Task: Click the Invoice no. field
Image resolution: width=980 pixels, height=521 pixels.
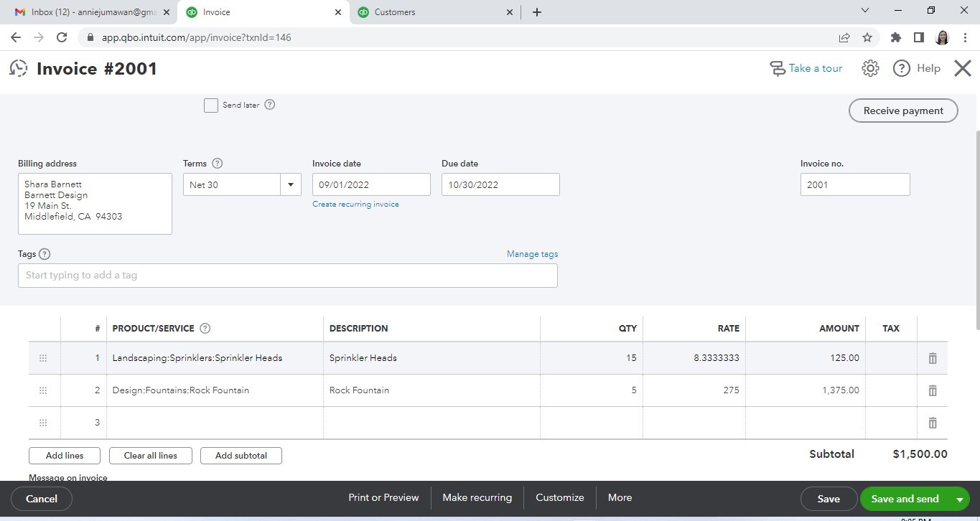Action: click(855, 184)
